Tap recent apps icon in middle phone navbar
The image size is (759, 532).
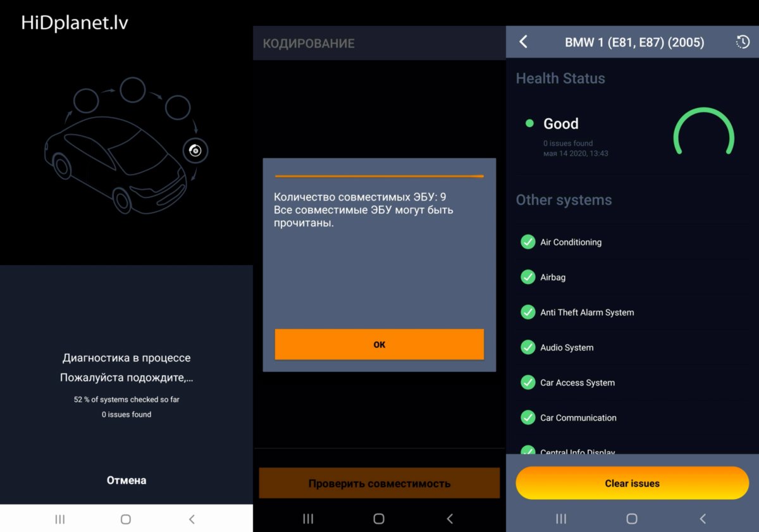coord(308,519)
